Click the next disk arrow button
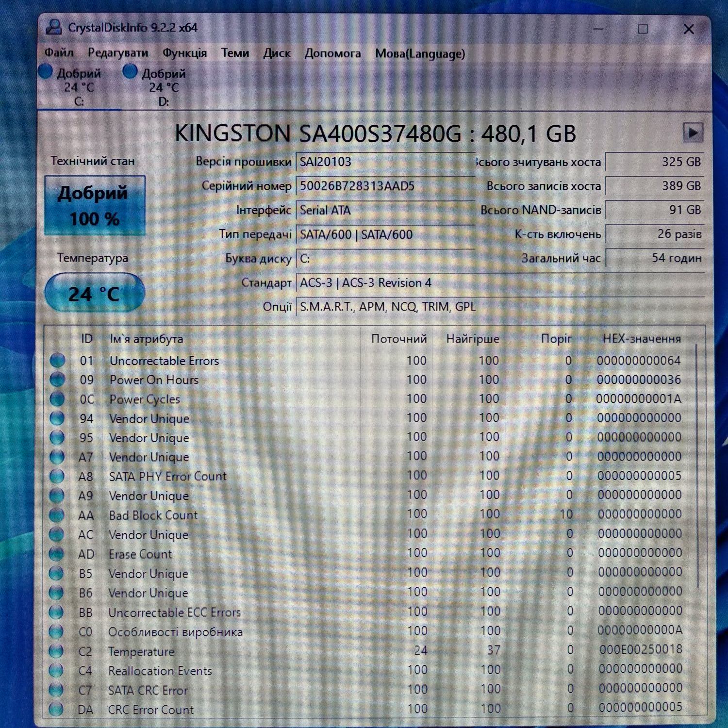728x728 pixels. (x=693, y=132)
